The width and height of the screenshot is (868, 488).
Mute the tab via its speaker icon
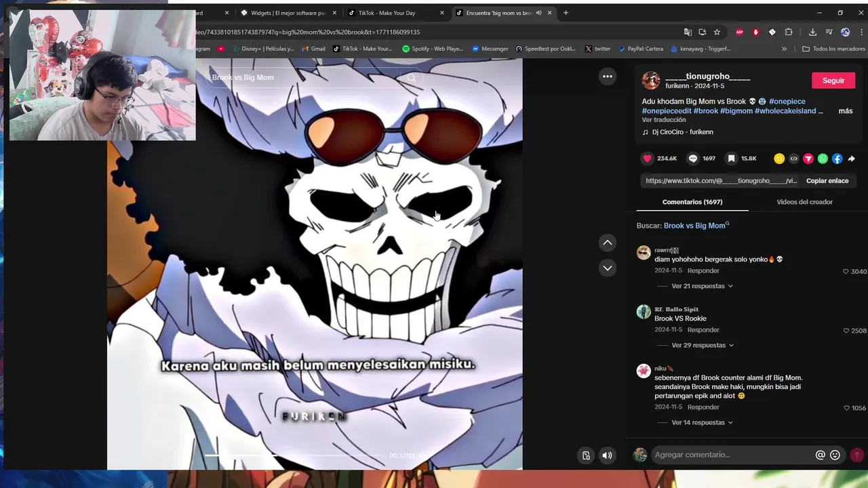point(538,13)
